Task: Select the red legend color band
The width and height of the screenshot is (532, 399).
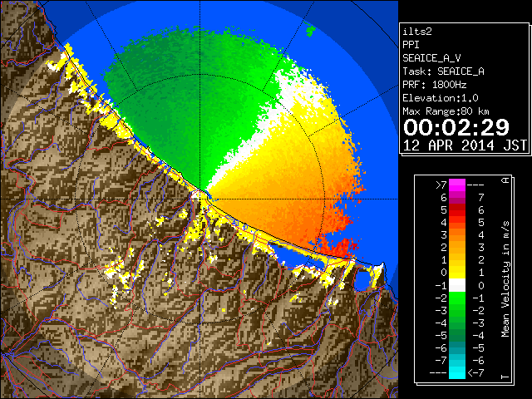Action: (457, 210)
